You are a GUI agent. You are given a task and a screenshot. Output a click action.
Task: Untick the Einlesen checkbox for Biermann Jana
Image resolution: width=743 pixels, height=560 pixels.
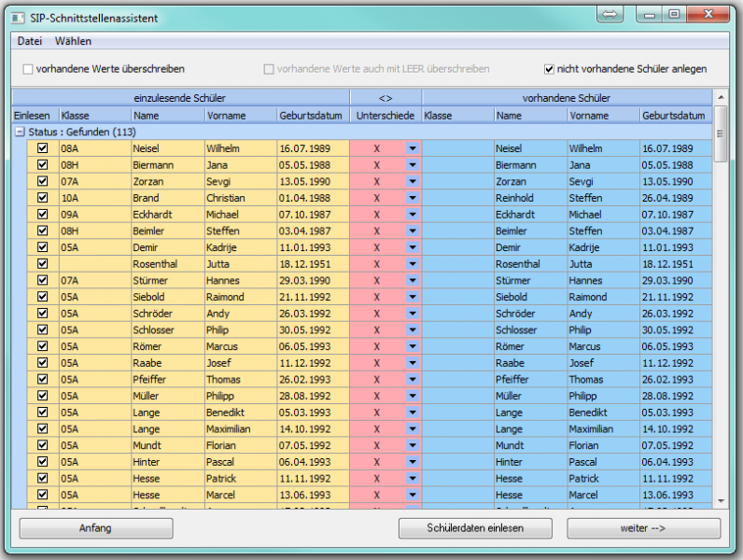(43, 164)
